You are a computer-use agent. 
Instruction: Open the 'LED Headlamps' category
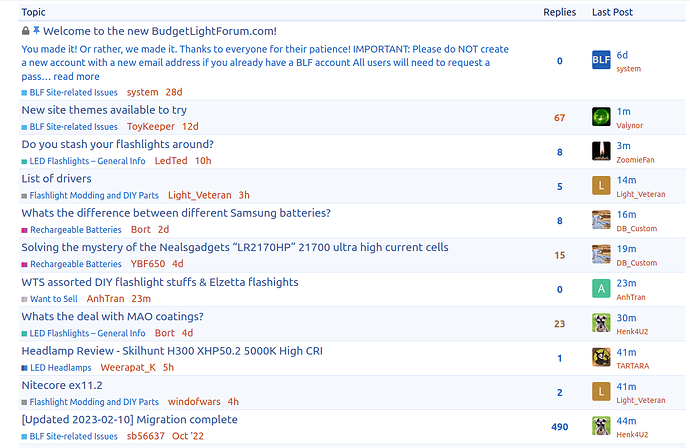pos(56,367)
